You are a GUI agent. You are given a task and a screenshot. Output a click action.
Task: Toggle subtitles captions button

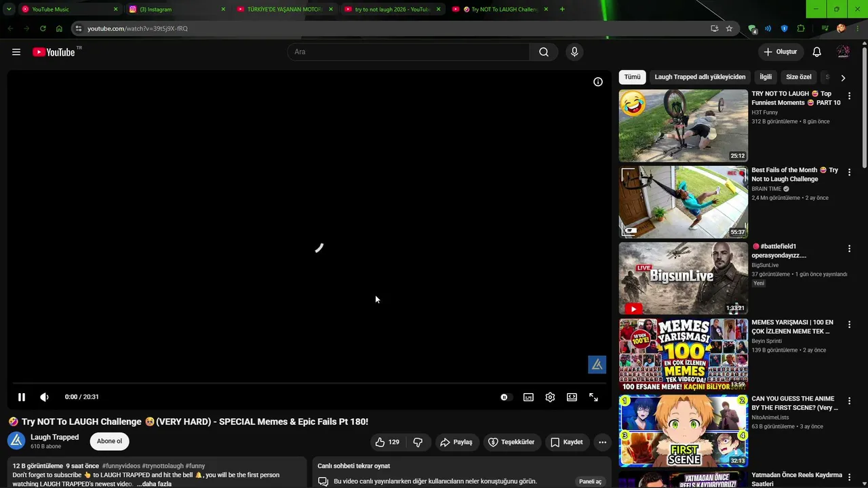tap(528, 397)
